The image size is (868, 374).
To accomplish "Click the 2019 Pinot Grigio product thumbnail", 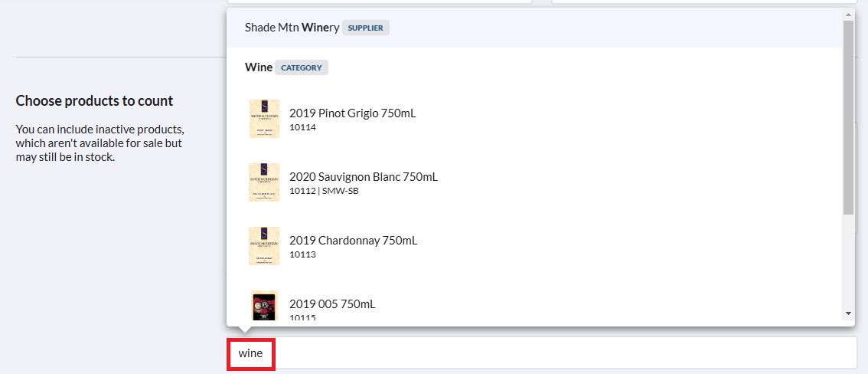I will [264, 119].
